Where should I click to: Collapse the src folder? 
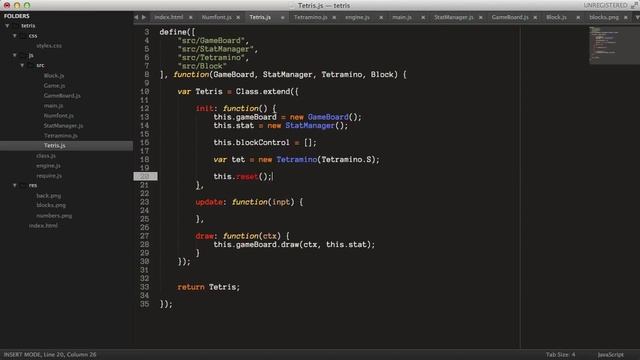(22, 65)
